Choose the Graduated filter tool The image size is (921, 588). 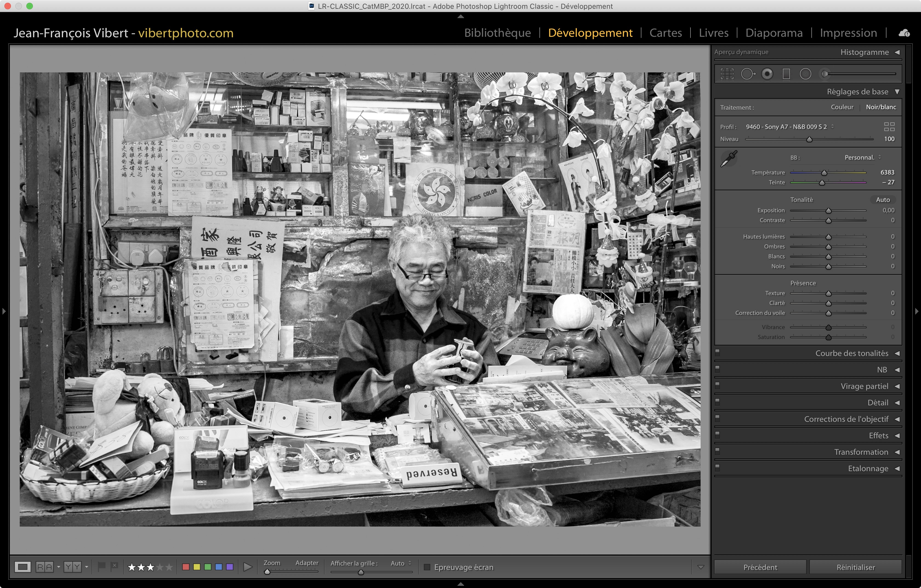click(x=786, y=74)
